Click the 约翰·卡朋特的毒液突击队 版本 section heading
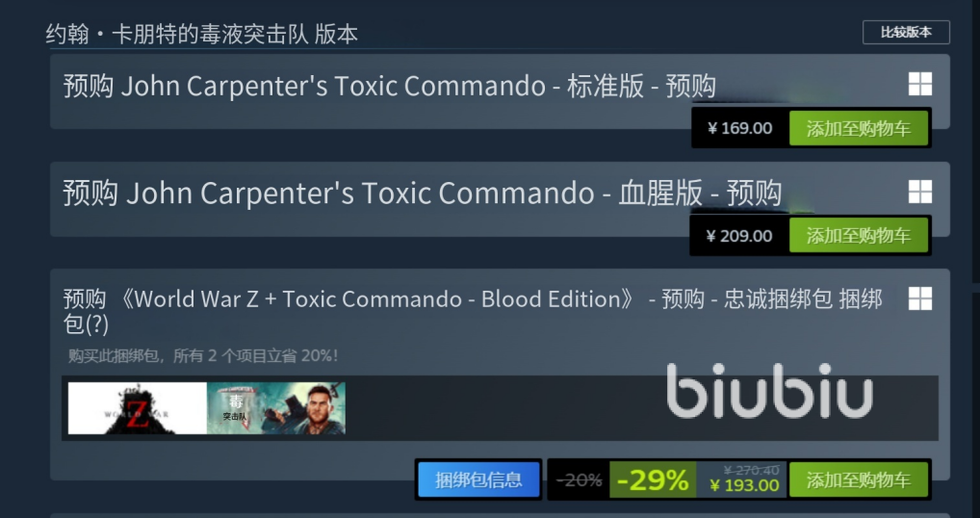 [202, 34]
